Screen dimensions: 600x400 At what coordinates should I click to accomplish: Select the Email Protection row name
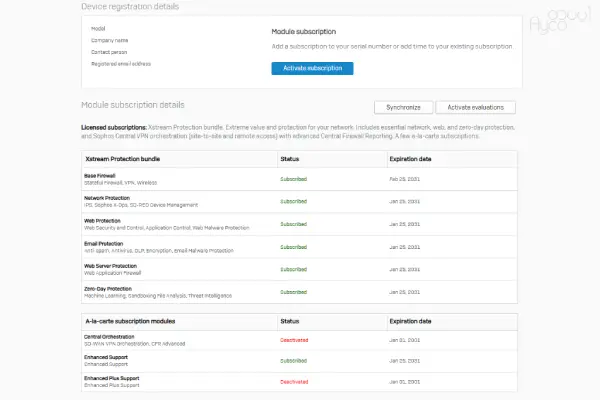(x=104, y=243)
